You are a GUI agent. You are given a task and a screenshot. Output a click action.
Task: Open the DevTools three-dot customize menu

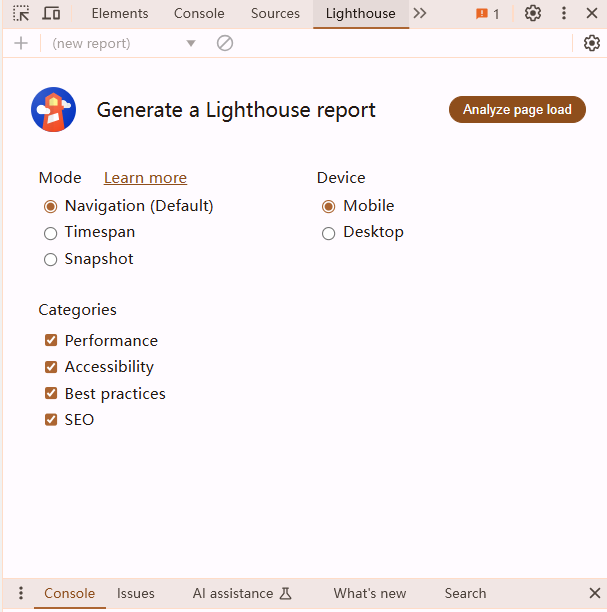click(564, 13)
